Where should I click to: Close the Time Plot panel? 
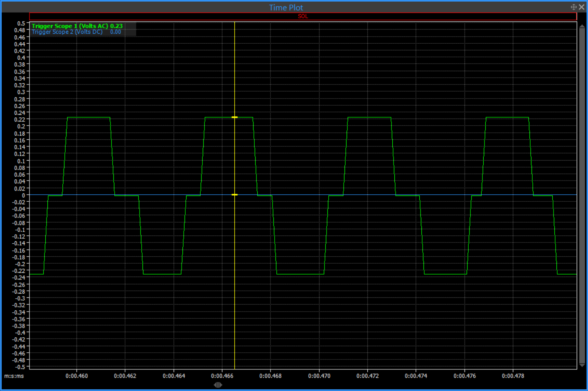[581, 7]
